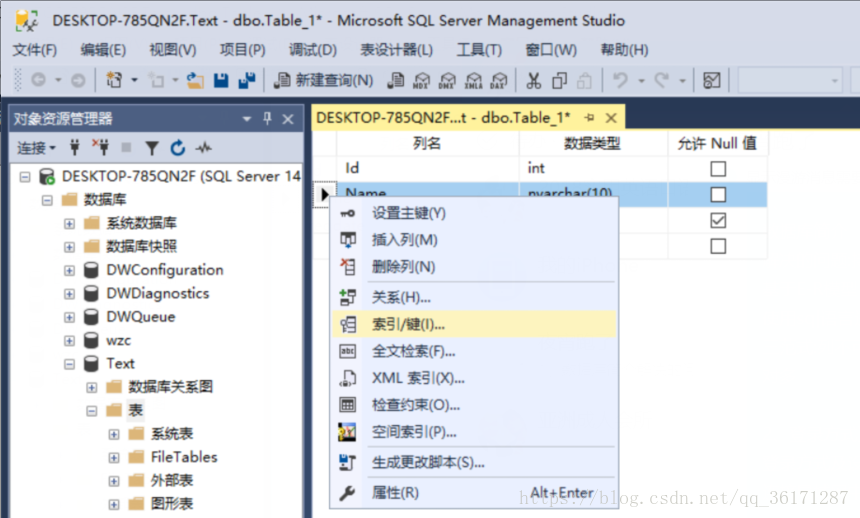
Task: Click the New Project icon
Action: point(114,81)
